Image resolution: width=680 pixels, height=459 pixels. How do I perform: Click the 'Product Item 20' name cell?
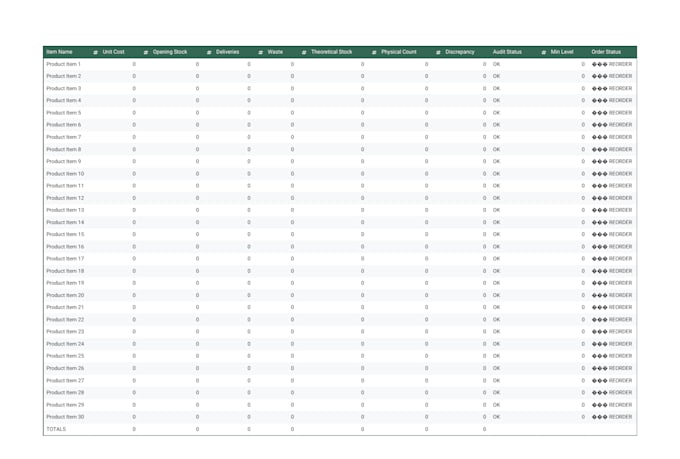(65, 295)
